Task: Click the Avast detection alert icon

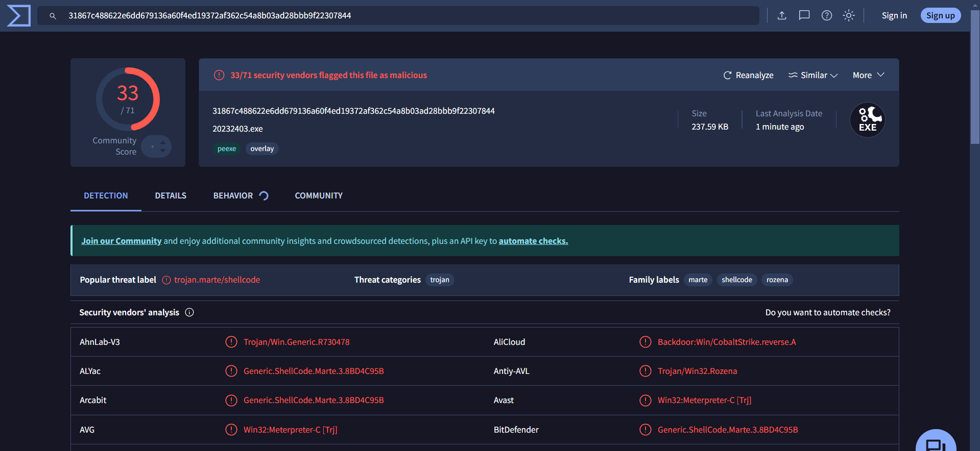Action: click(646, 400)
